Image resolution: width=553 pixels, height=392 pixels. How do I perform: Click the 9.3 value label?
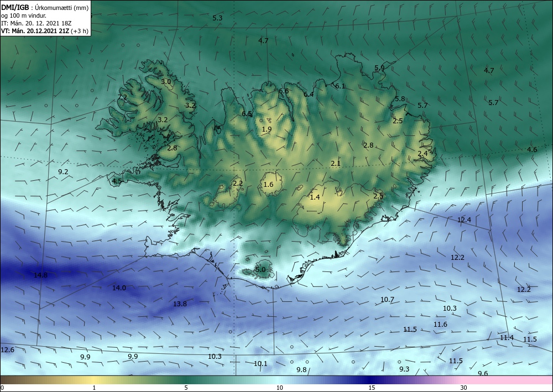point(404,369)
